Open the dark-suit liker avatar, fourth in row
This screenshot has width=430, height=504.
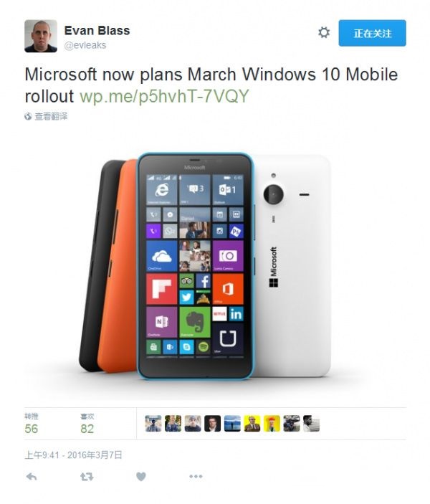[x=212, y=423]
